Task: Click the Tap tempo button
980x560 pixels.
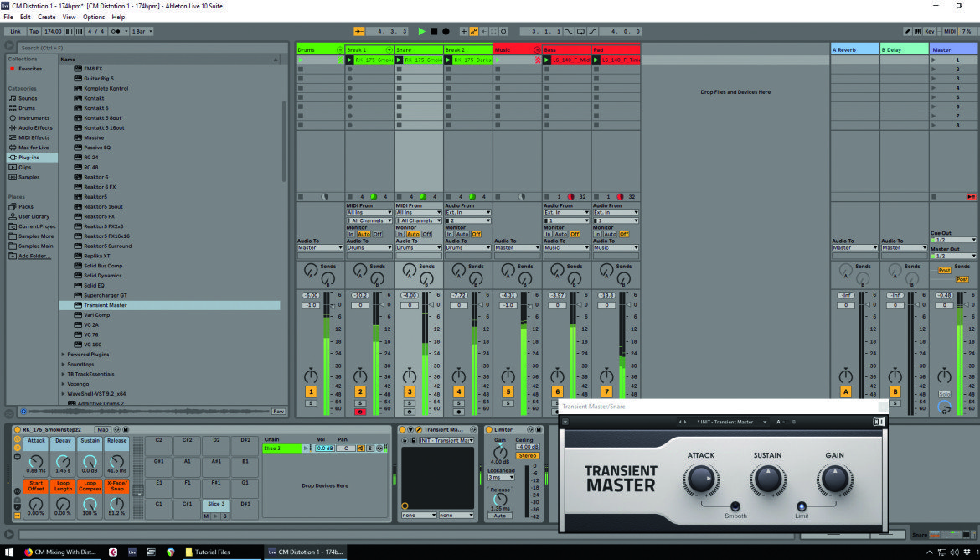Action: tap(34, 31)
